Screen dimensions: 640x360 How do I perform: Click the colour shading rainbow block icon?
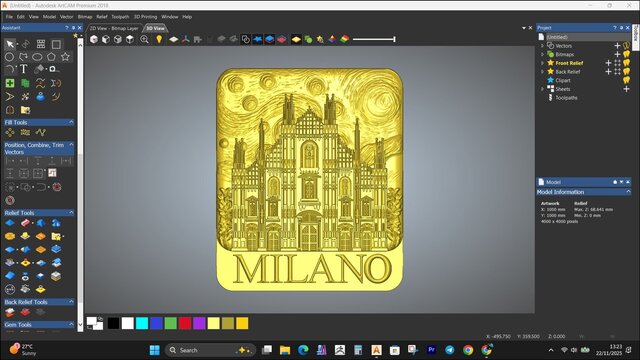coord(344,39)
